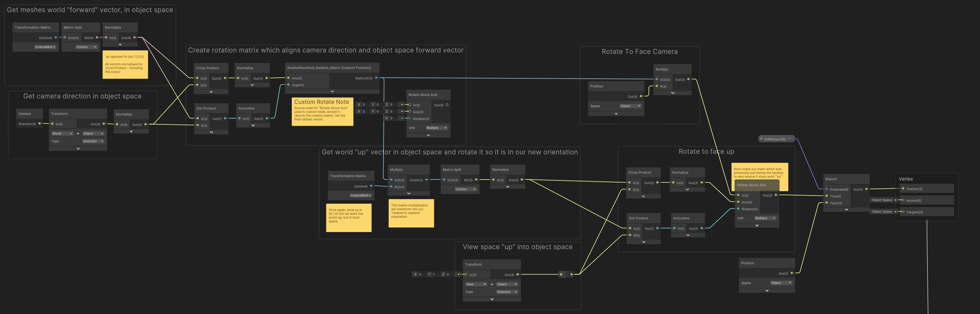Expand the Camera-group Transform node's bottom chevron
The image size is (980, 314).
click(x=78, y=149)
